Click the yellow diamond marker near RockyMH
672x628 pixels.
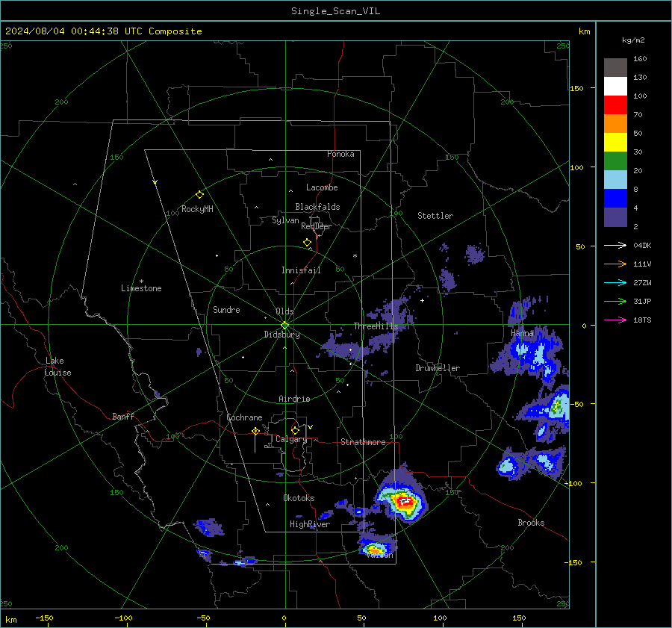pyautogui.click(x=199, y=195)
